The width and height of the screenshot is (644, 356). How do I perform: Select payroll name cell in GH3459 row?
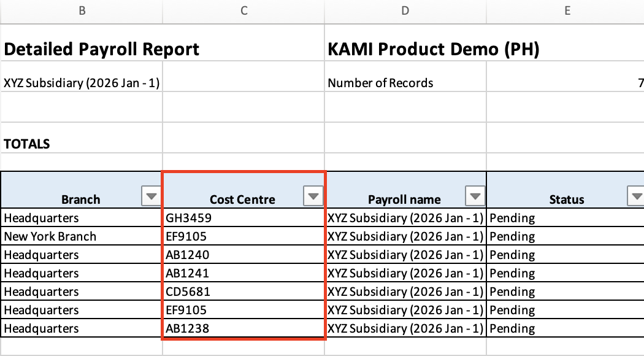click(x=405, y=217)
